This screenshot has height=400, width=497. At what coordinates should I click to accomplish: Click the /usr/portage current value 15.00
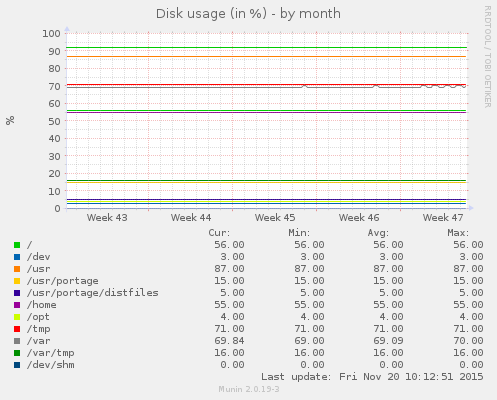point(229,281)
